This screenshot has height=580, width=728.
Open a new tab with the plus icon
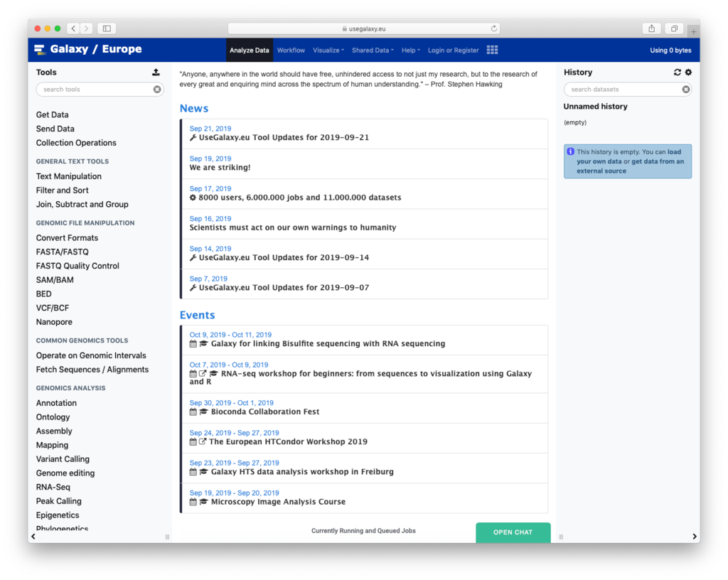[693, 31]
